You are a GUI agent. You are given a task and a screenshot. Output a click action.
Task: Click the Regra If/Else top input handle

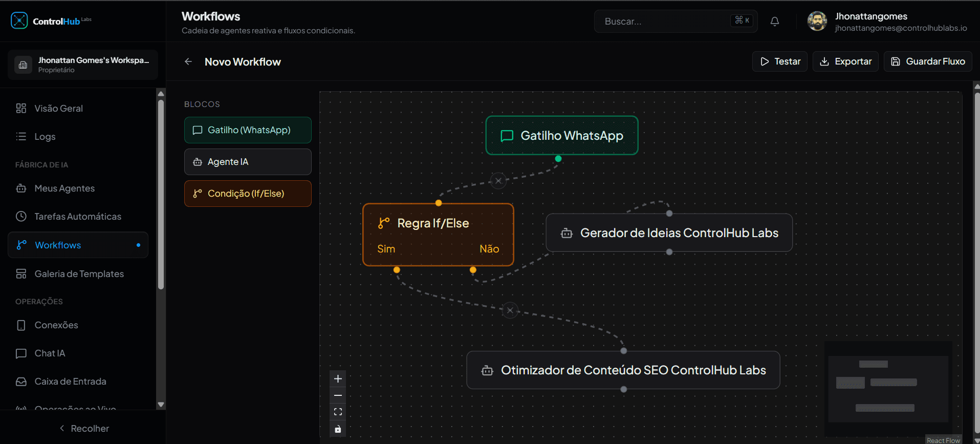tap(439, 203)
